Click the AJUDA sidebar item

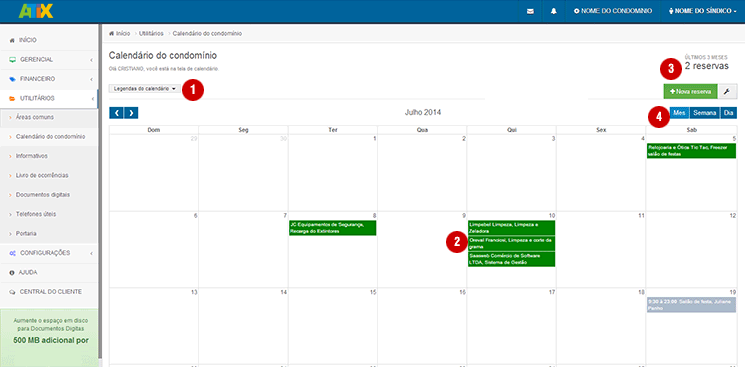[48, 273]
